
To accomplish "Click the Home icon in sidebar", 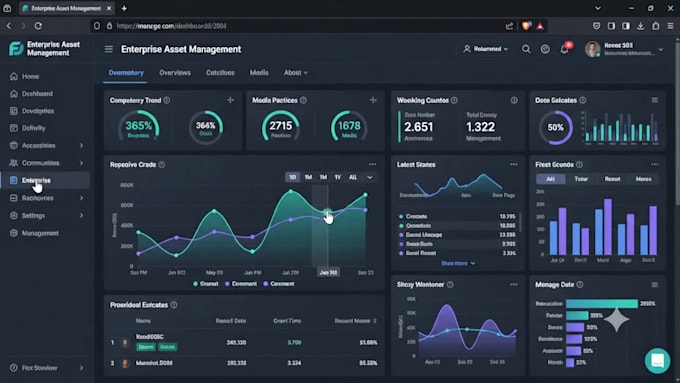I will (x=14, y=76).
